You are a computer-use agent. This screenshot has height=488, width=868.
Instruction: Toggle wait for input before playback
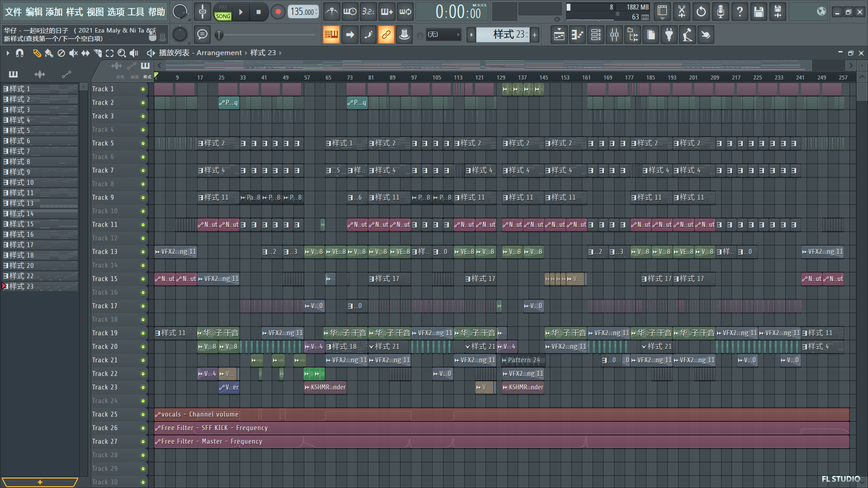point(350,12)
